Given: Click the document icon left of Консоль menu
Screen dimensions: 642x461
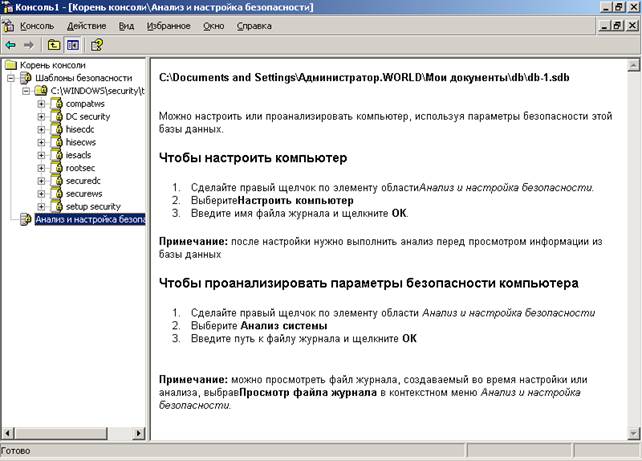Looking at the screenshot, I should coord(8,26).
